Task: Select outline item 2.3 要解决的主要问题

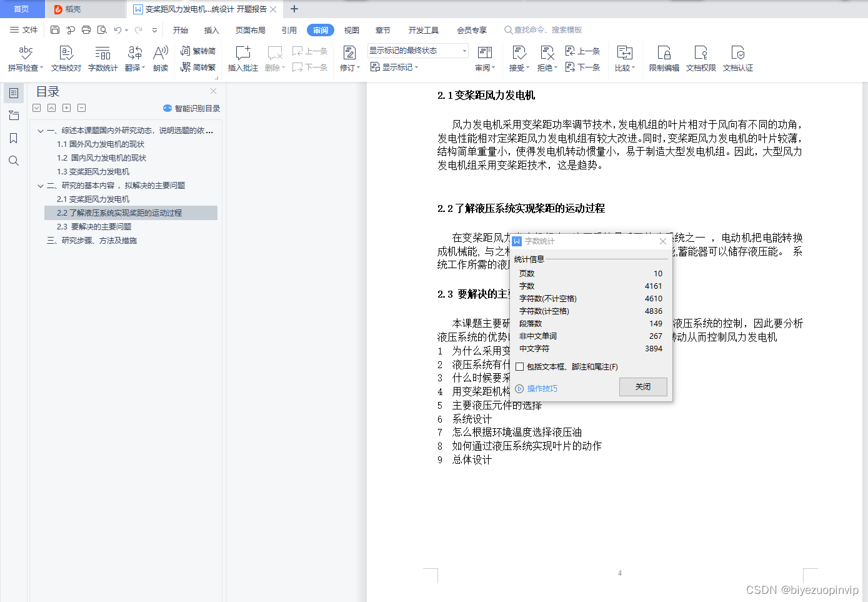Action: (94, 227)
